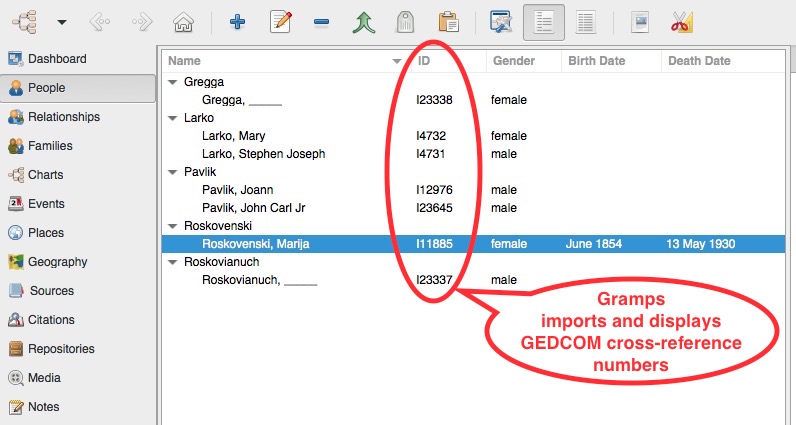Viewport: 796px width, 425px height.
Task: Select Pavlik, John Carl Jr row
Action: point(473,208)
